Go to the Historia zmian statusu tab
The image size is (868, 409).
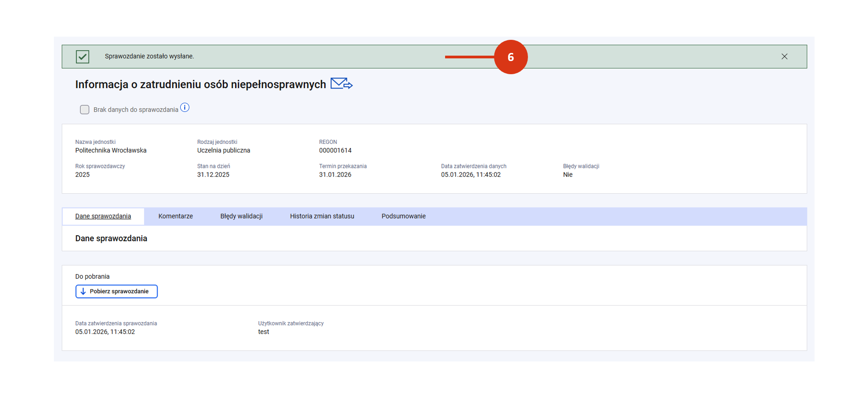point(322,216)
